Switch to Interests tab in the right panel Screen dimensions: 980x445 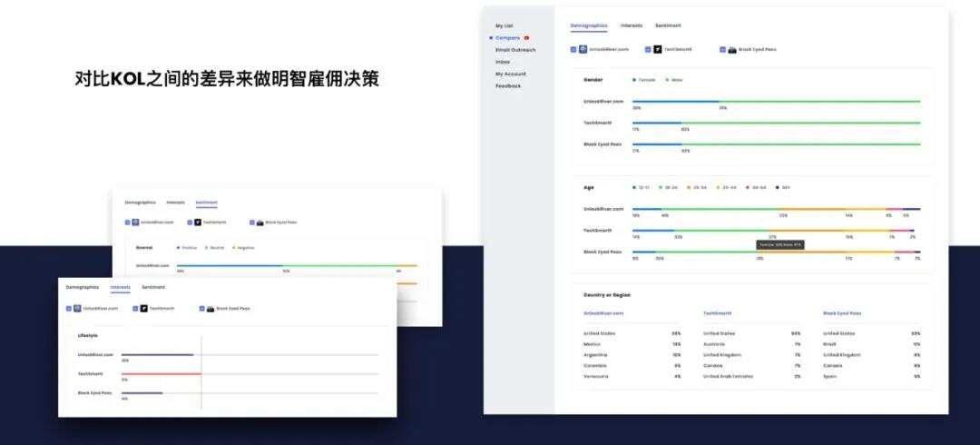click(631, 25)
